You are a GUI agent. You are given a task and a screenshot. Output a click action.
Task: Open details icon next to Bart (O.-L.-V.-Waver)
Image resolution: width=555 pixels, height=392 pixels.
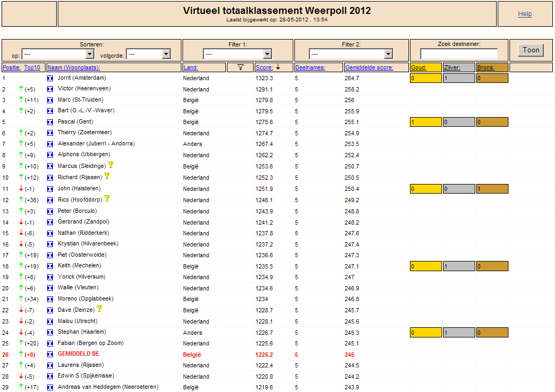pos(50,111)
